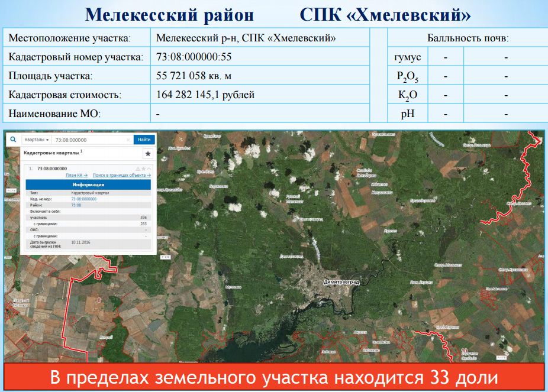The image size is (548, 392).
Task: Click the Кад. номер value link 73:08:0000000
Action: coord(83,199)
